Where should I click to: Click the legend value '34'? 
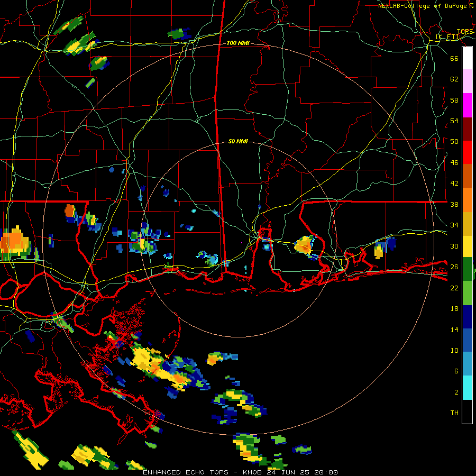click(454, 225)
